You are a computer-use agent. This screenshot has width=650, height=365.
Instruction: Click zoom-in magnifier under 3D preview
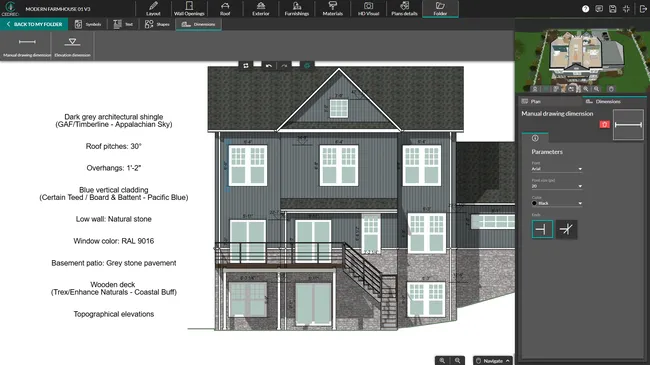[x=586, y=89]
